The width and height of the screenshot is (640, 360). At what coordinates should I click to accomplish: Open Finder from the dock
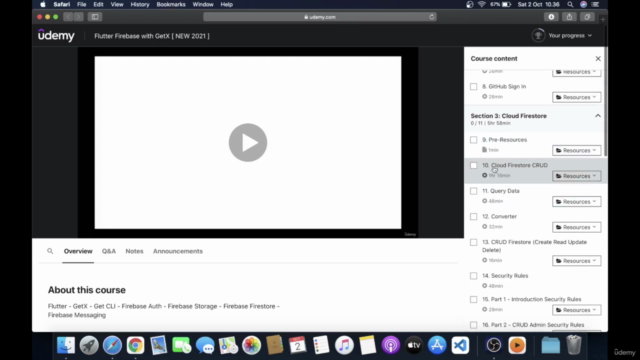pyautogui.click(x=66, y=345)
